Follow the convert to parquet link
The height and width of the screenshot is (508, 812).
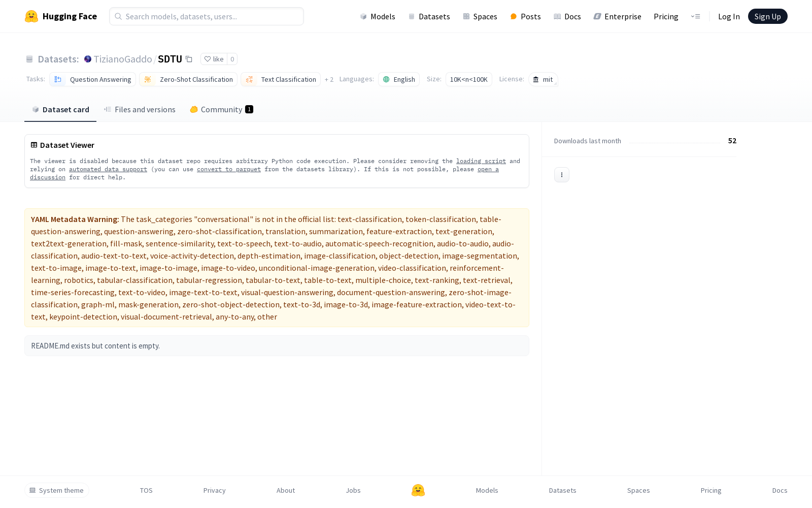[229, 169]
